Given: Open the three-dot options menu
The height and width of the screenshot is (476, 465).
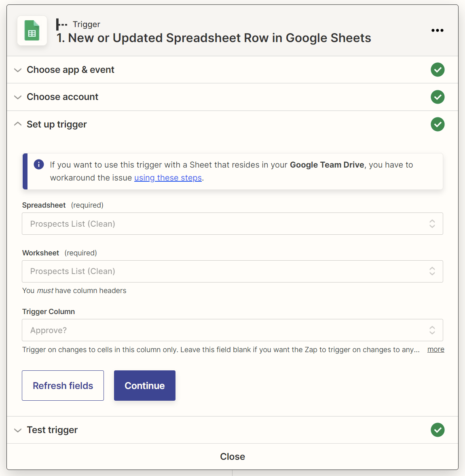Looking at the screenshot, I should [438, 30].
